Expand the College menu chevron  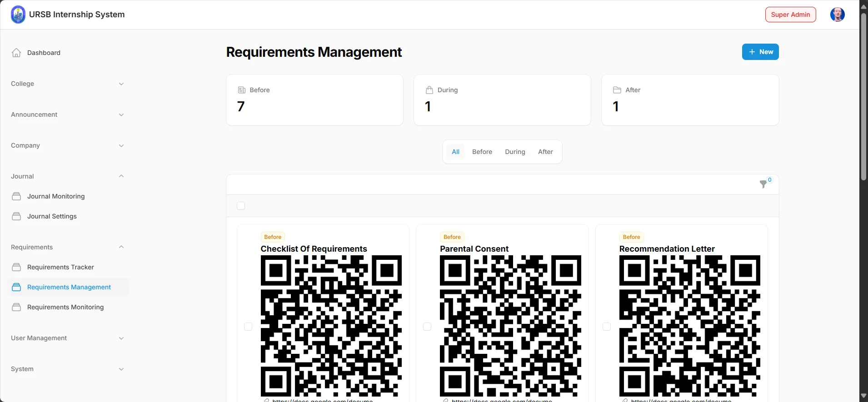(x=121, y=84)
